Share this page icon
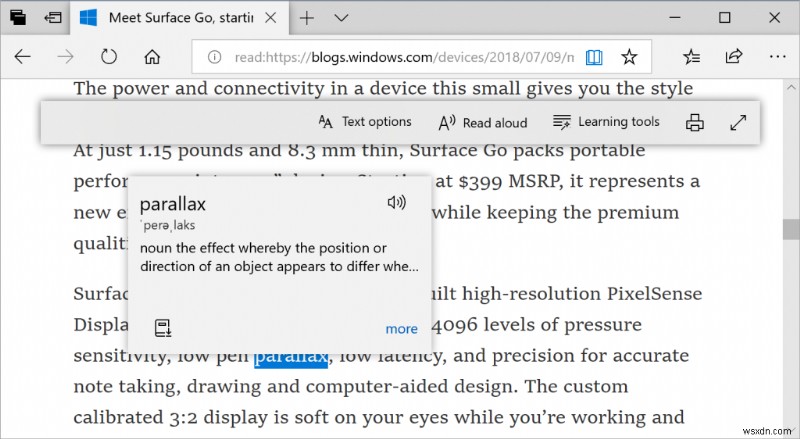 734,56
